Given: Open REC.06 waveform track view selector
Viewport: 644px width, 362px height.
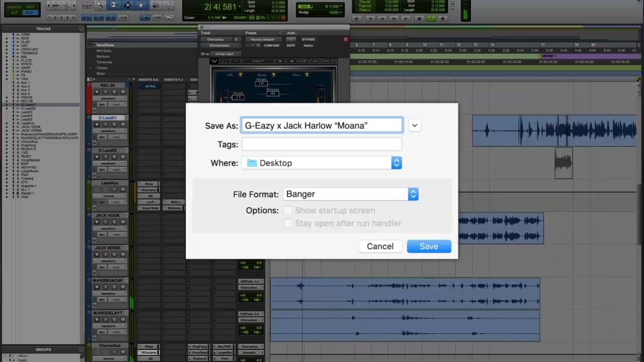Looking at the screenshot, I should 109,99.
